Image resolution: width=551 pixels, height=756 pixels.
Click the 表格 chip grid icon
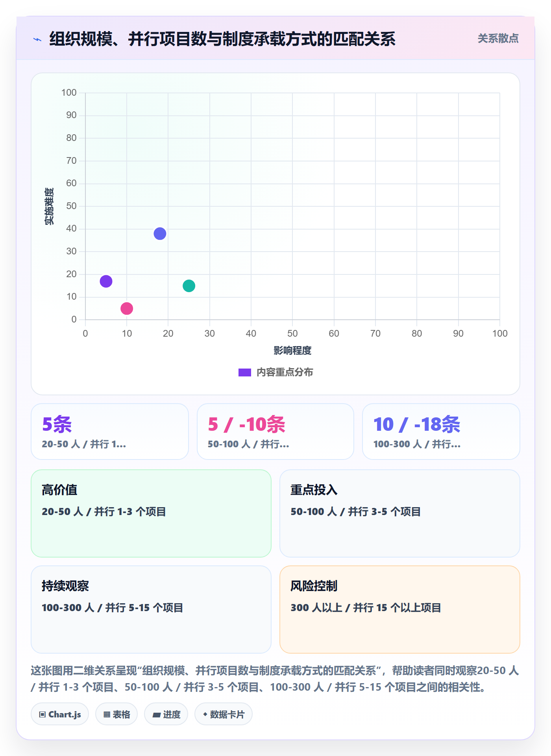click(x=107, y=715)
